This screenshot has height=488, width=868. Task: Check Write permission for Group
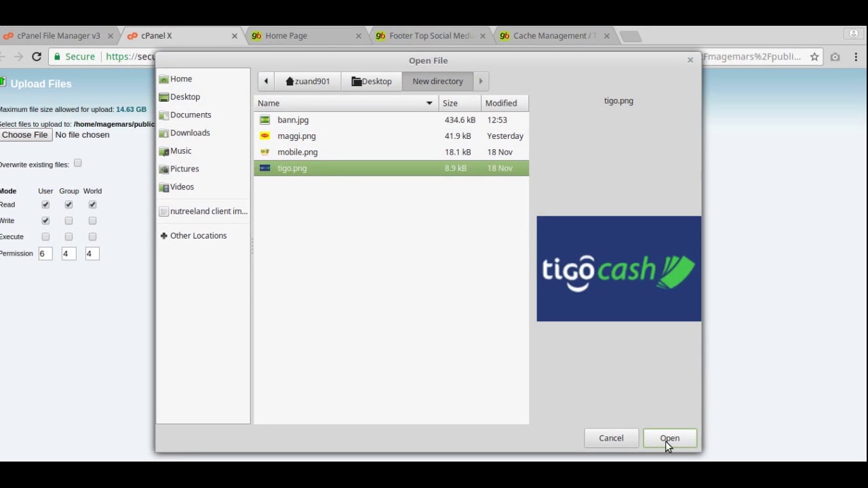68,220
